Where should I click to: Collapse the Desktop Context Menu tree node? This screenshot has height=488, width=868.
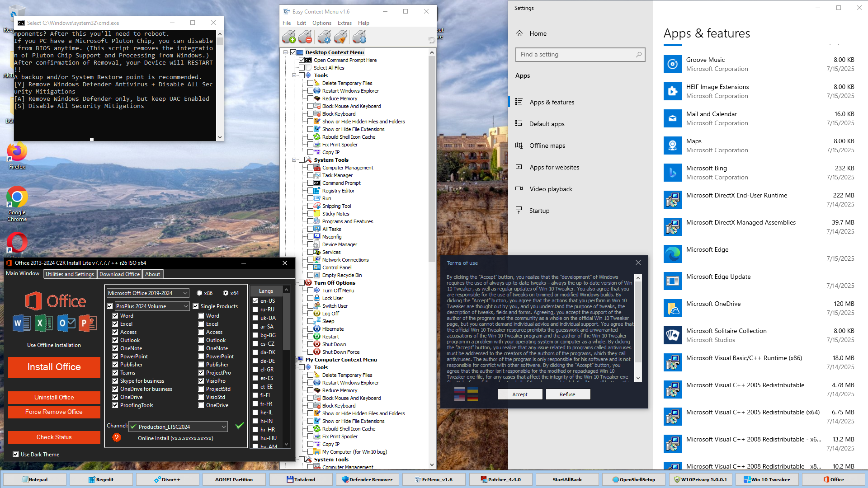[286, 52]
